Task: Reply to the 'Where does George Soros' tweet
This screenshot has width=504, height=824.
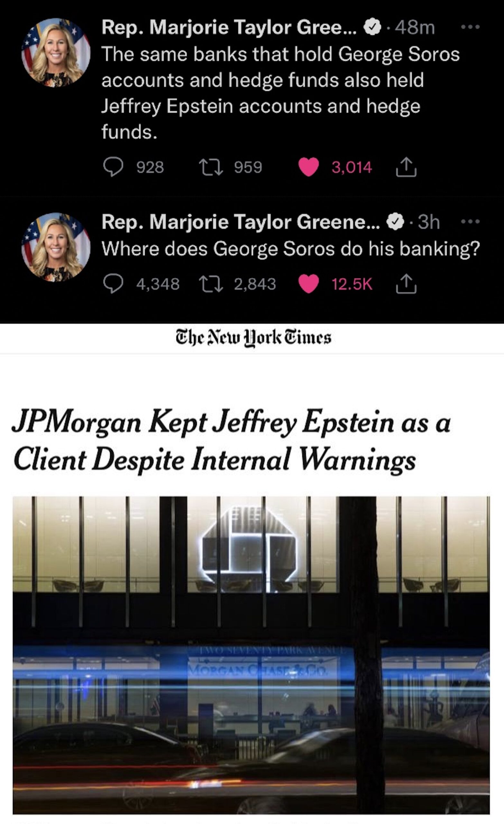Action: coord(113,284)
